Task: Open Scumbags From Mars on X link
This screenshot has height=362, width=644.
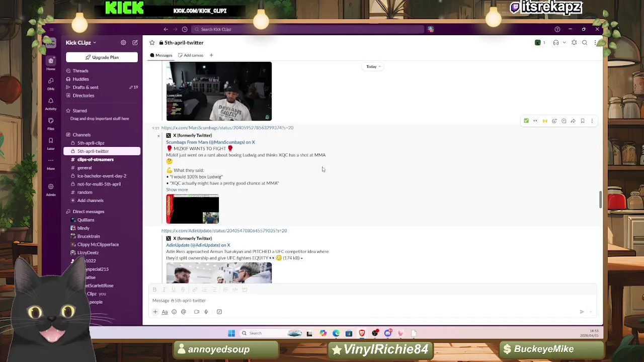Action: click(x=210, y=142)
